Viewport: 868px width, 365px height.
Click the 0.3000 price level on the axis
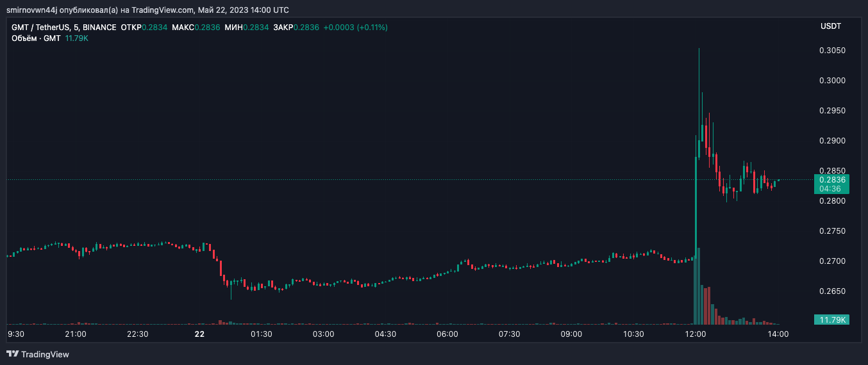pos(832,81)
